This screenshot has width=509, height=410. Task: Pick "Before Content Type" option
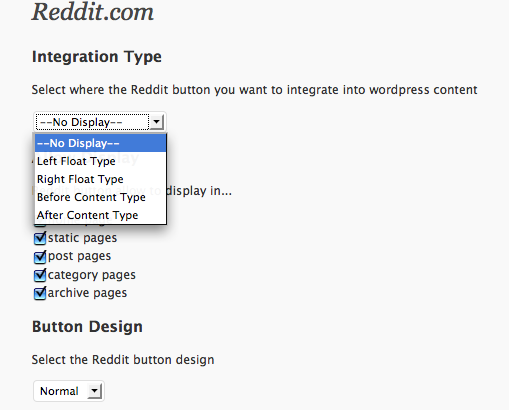[x=100, y=197]
